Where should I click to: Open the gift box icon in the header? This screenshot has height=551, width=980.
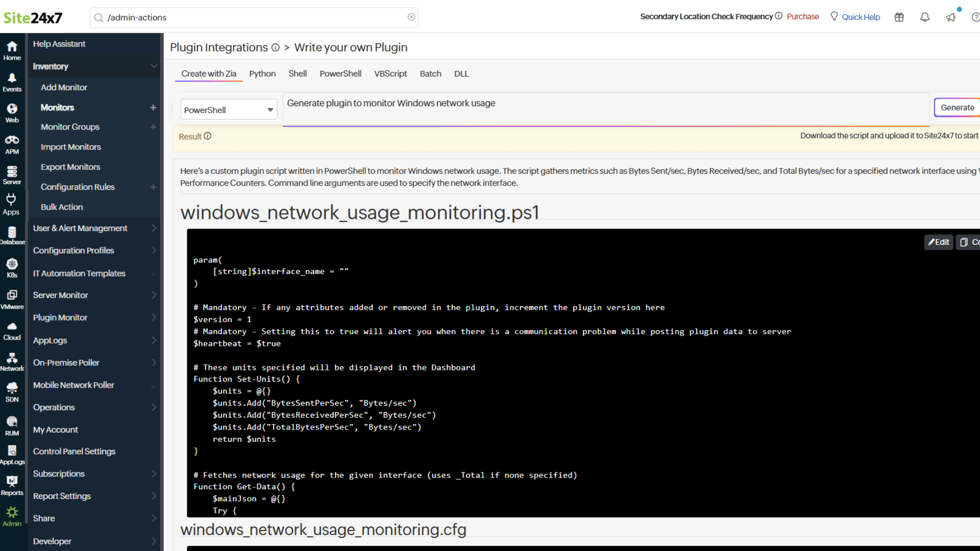click(899, 17)
